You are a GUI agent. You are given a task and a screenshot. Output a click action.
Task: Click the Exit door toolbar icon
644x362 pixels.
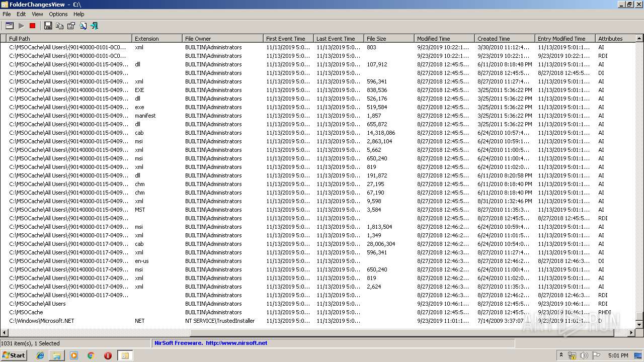(95, 26)
